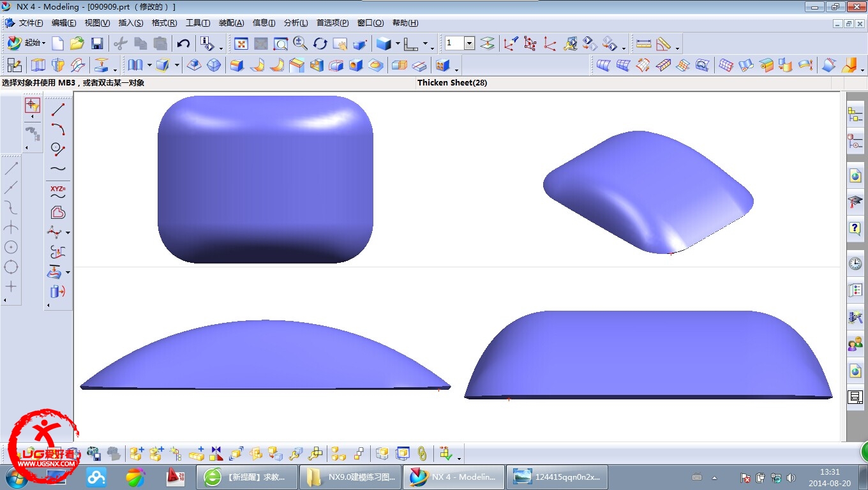The image size is (868, 490).
Task: Open a part file with folder icon
Action: 77,43
